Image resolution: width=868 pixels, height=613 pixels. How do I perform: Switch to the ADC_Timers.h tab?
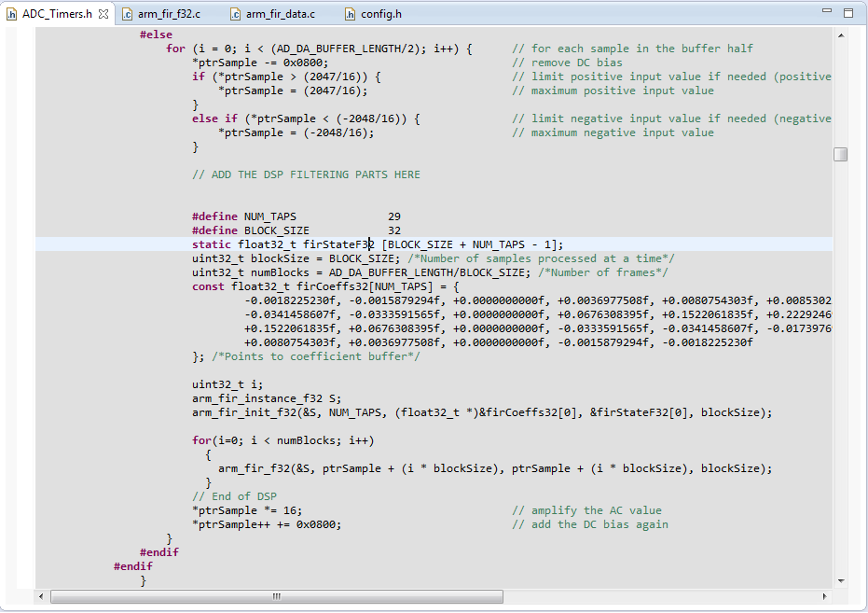pyautogui.click(x=57, y=14)
